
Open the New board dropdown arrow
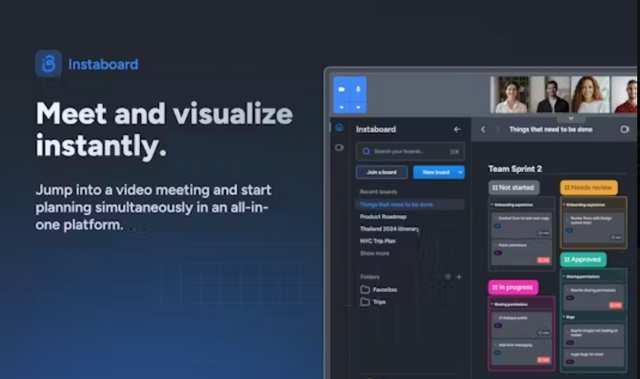click(x=460, y=172)
